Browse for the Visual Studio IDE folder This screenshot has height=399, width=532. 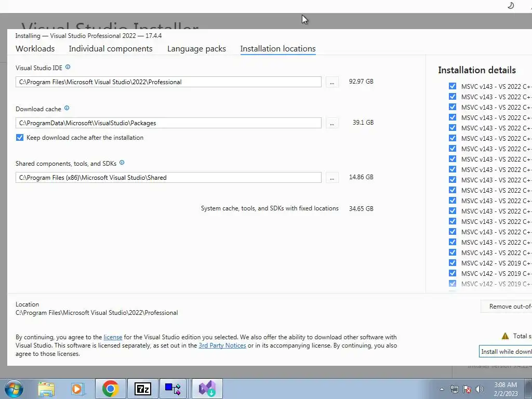pos(332,82)
